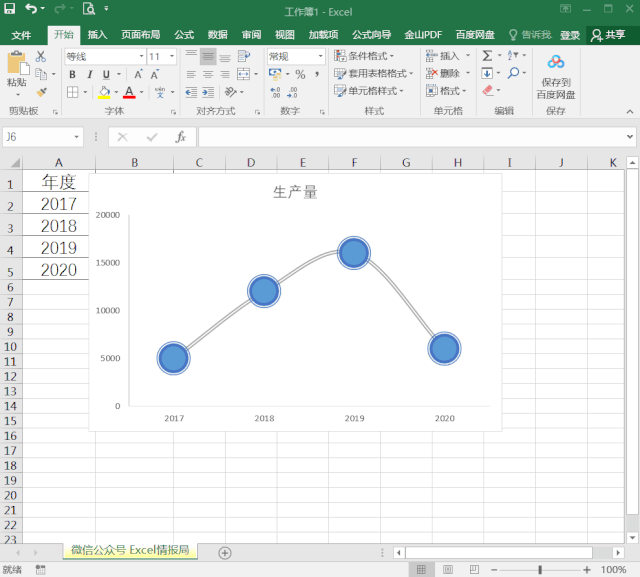Apply red font color
The width and height of the screenshot is (640, 577).
click(x=129, y=92)
